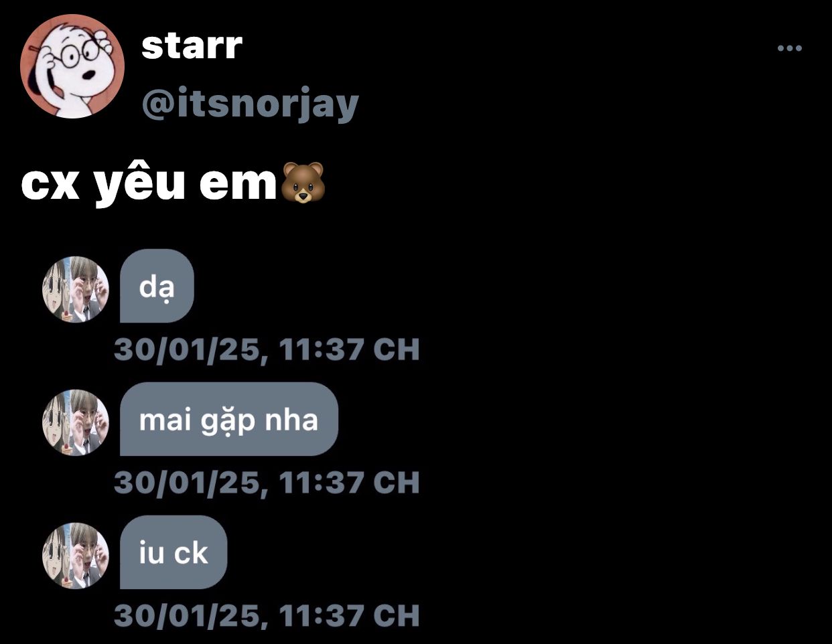
Task: Open the three-dot more options menu
Action: [x=789, y=48]
